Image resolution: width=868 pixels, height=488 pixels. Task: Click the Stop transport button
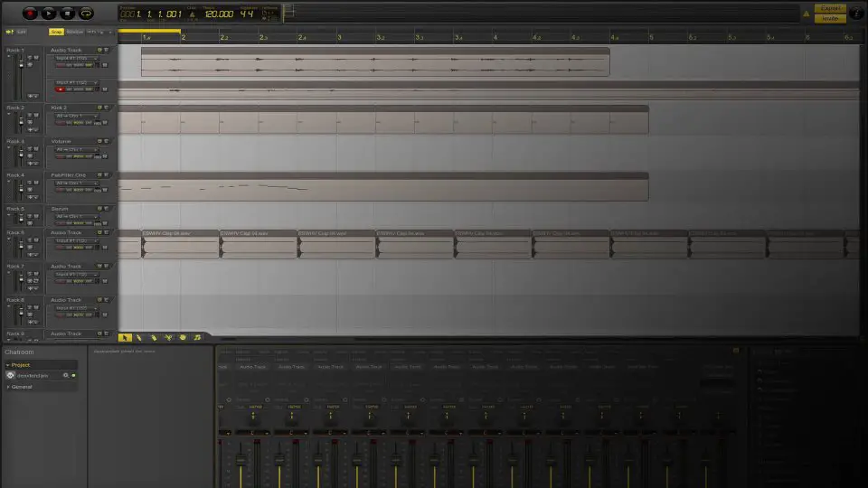(68, 13)
